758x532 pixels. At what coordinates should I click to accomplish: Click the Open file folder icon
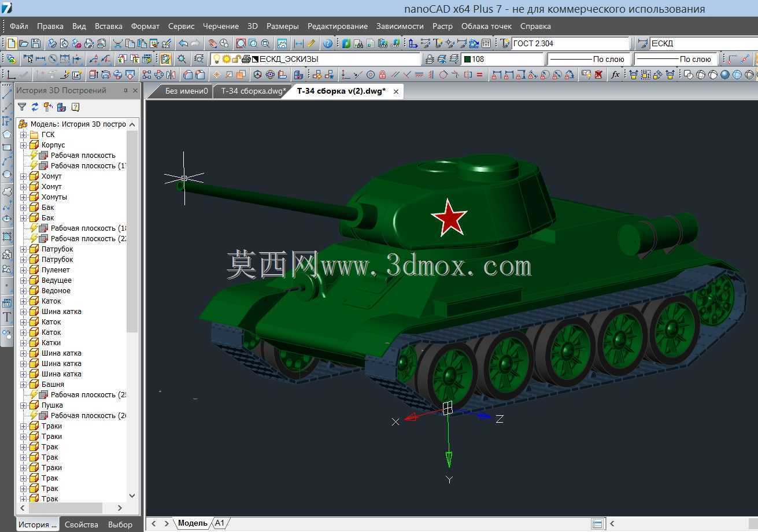coord(23,43)
